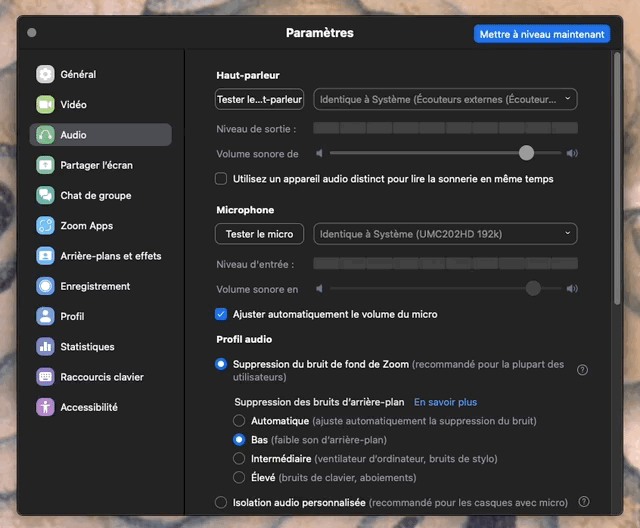Image resolution: width=640 pixels, height=528 pixels.
Task: Click the Général gear icon in sidebar
Action: pyautogui.click(x=45, y=74)
